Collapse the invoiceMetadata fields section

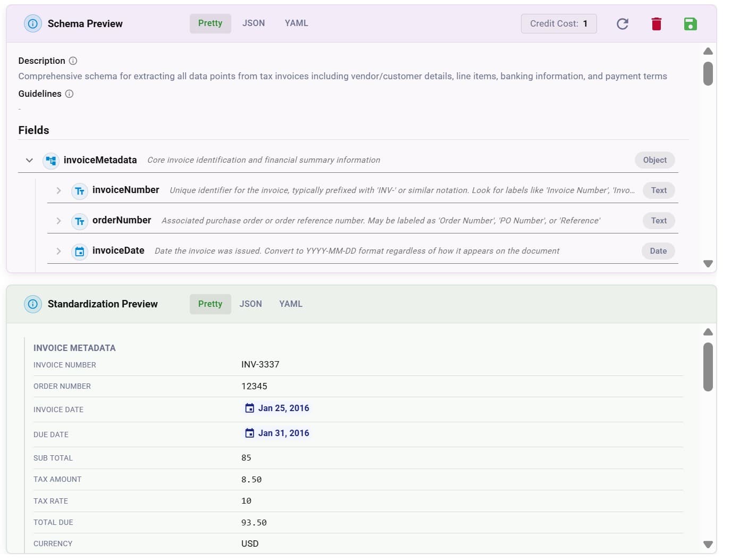tap(29, 160)
